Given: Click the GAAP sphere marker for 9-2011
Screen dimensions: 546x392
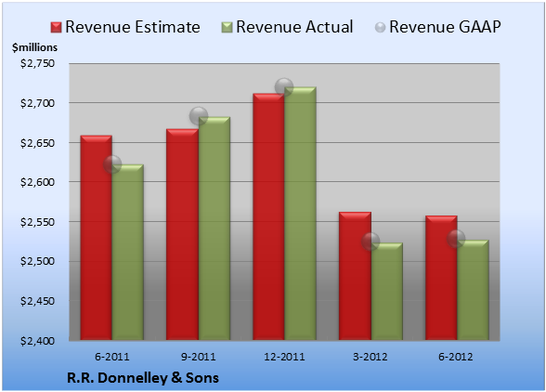Looking at the screenshot, I should tap(199, 116).
